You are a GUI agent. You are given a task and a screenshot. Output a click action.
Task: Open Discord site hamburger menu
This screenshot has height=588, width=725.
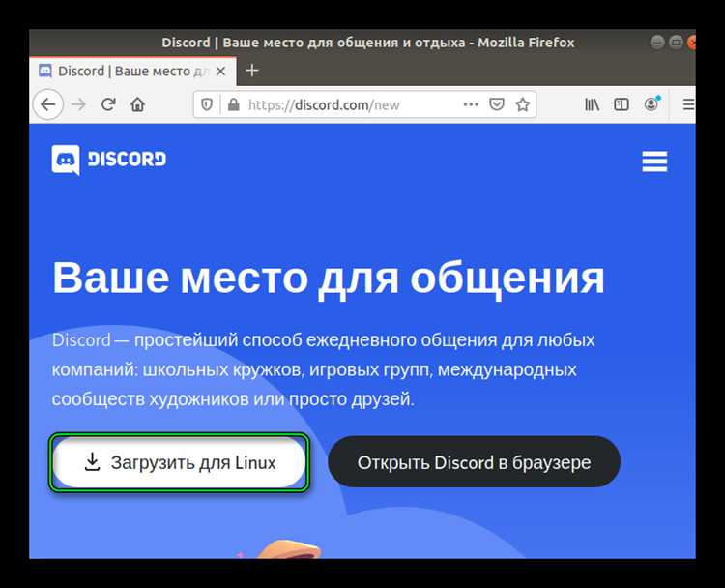[654, 161]
